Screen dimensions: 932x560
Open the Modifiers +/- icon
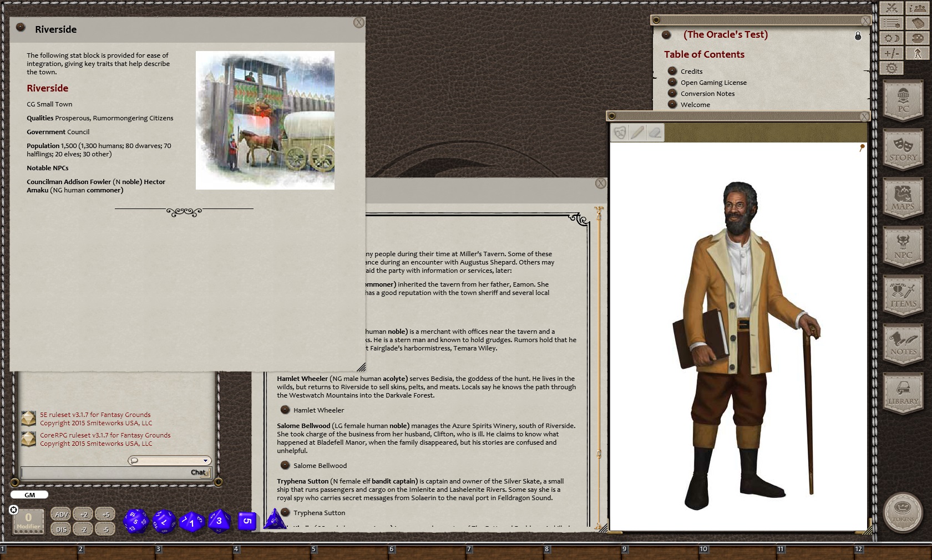[892, 53]
